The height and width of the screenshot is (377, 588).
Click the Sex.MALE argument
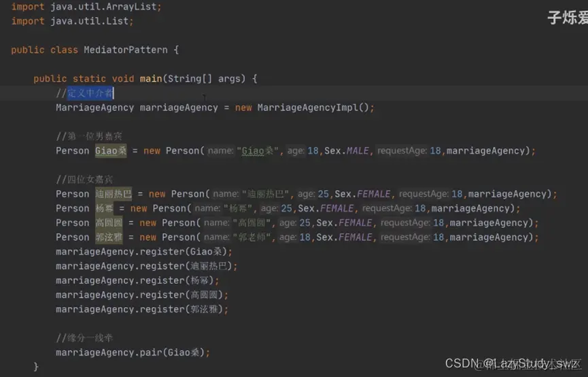pyautogui.click(x=347, y=150)
